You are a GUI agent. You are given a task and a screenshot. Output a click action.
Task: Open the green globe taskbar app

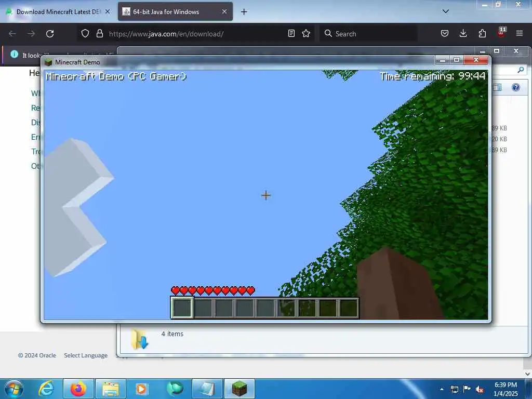click(x=175, y=389)
